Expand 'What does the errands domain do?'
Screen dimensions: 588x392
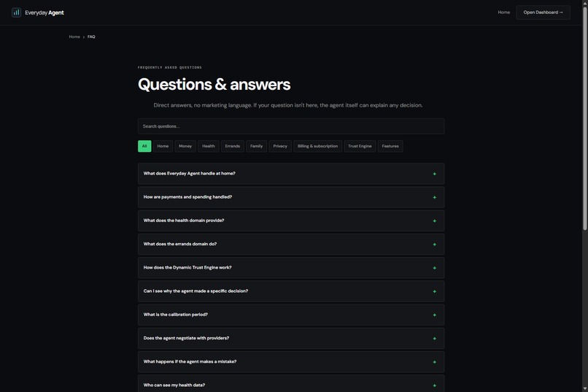coord(291,245)
